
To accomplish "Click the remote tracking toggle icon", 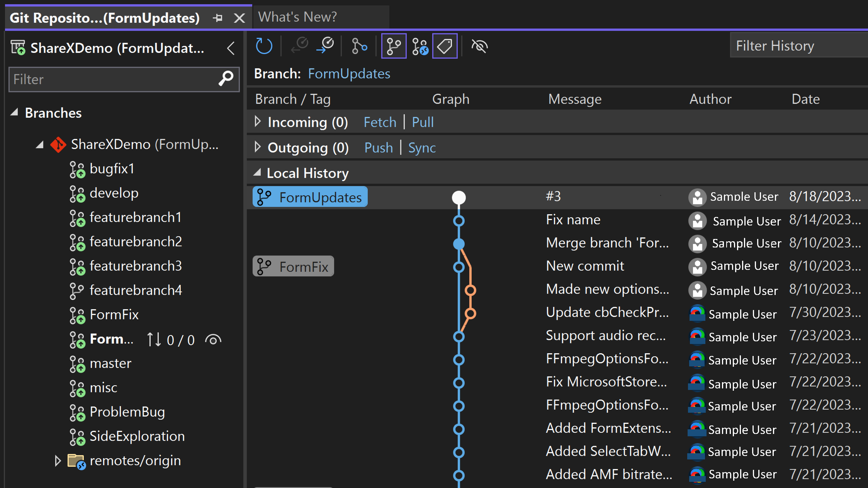I will 420,46.
